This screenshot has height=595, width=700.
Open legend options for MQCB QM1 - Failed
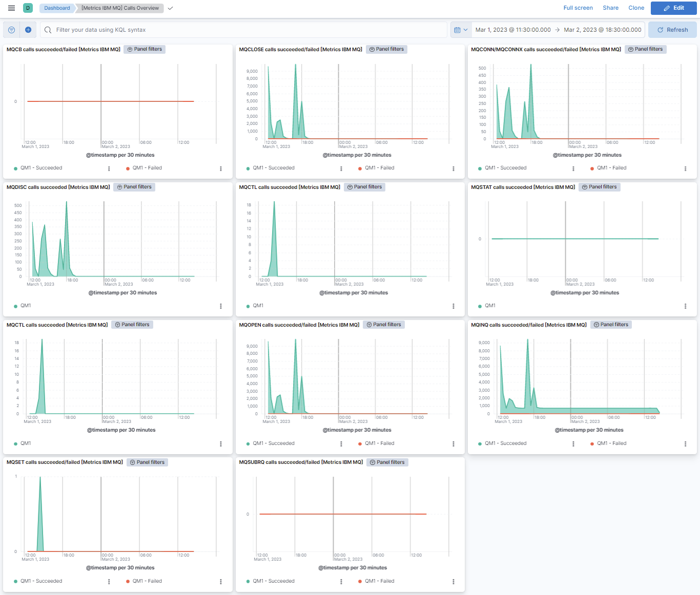click(221, 168)
